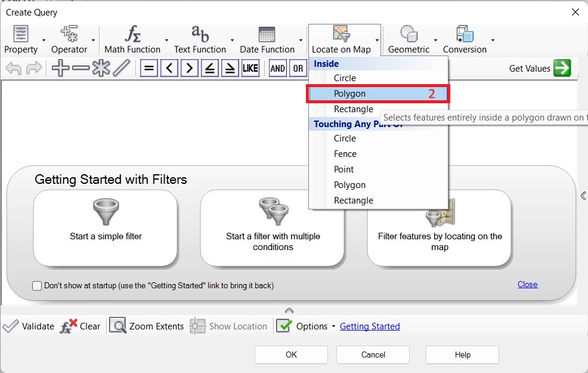Select the Text Function icon
The image size is (588, 373).
tap(199, 34)
